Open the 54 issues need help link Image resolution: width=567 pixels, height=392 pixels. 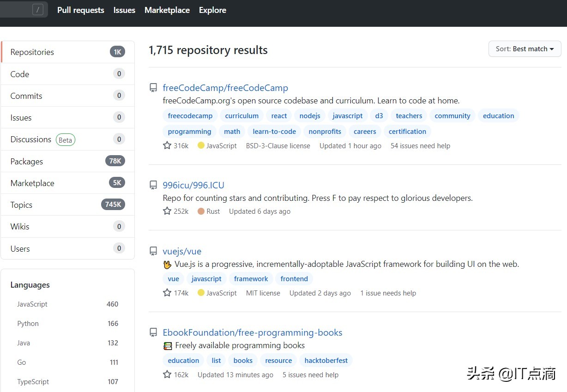coord(420,145)
